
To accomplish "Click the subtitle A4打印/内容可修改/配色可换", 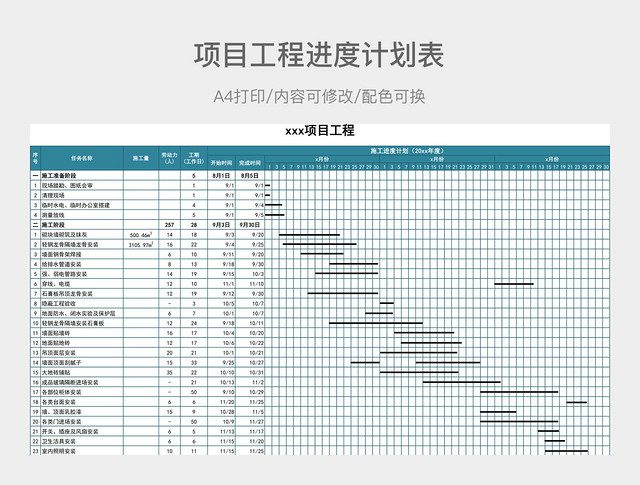I will tap(319, 97).
